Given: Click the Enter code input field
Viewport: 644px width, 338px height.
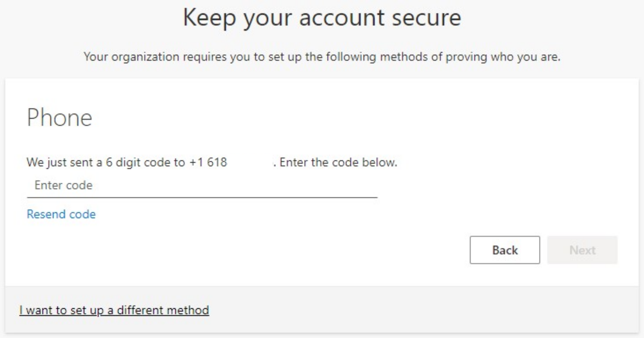Looking at the screenshot, I should (x=202, y=186).
